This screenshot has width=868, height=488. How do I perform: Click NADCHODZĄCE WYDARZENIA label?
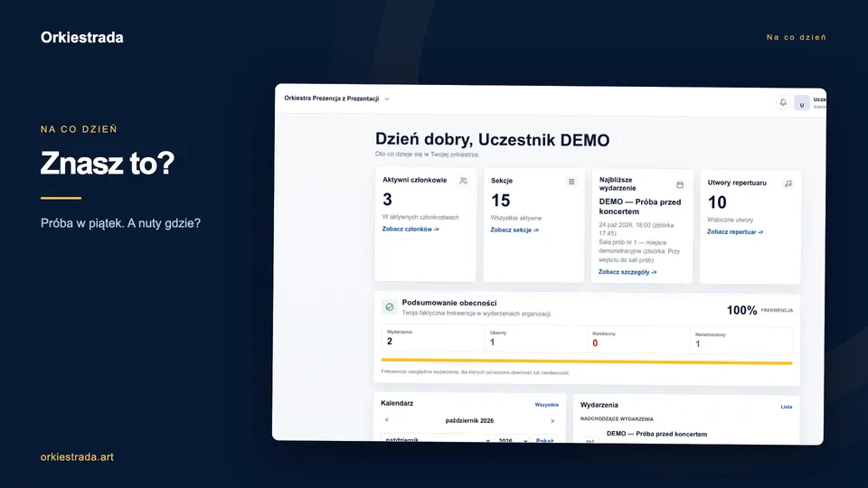(x=617, y=418)
